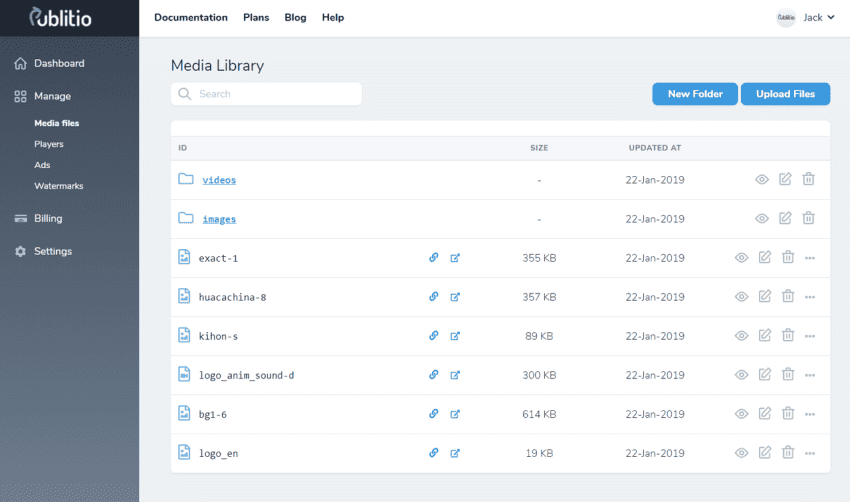Edit the bg1-6 file
The width and height of the screenshot is (850, 502).
click(765, 413)
